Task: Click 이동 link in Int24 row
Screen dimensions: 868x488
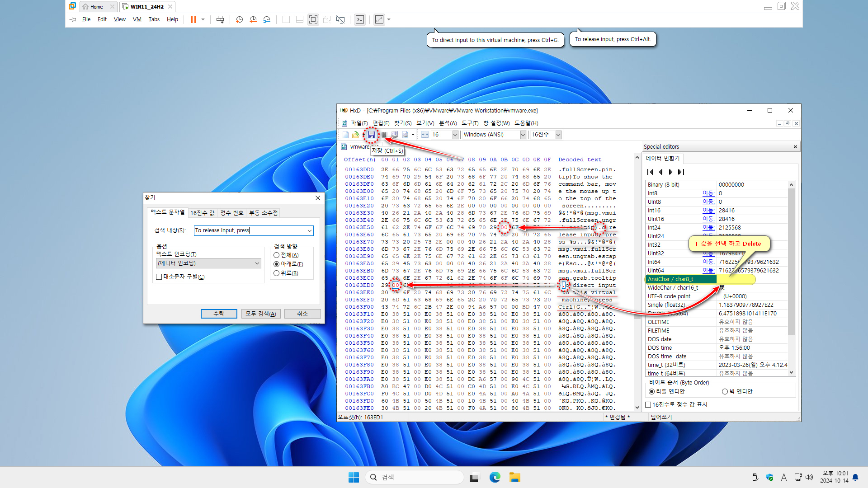Action: click(x=708, y=228)
